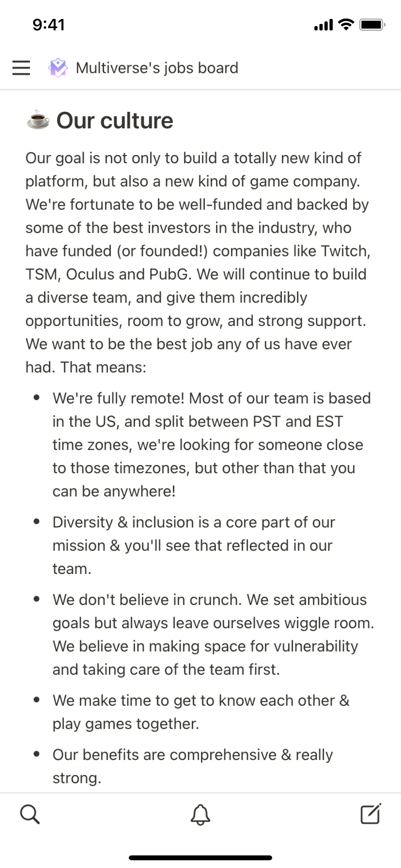Tap the coffee cup emoji icon

(38, 120)
